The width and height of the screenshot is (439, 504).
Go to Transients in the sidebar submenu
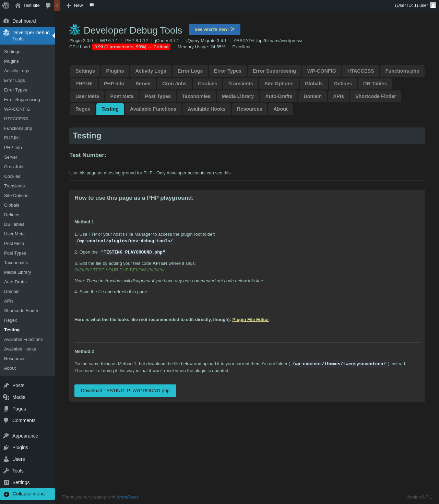tap(27, 186)
